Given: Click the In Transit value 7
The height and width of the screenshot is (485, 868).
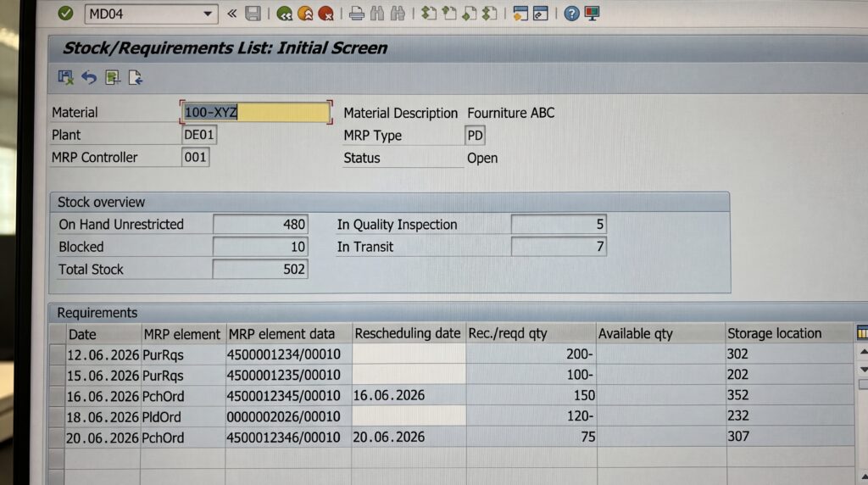Looking at the screenshot, I should click(x=559, y=247).
